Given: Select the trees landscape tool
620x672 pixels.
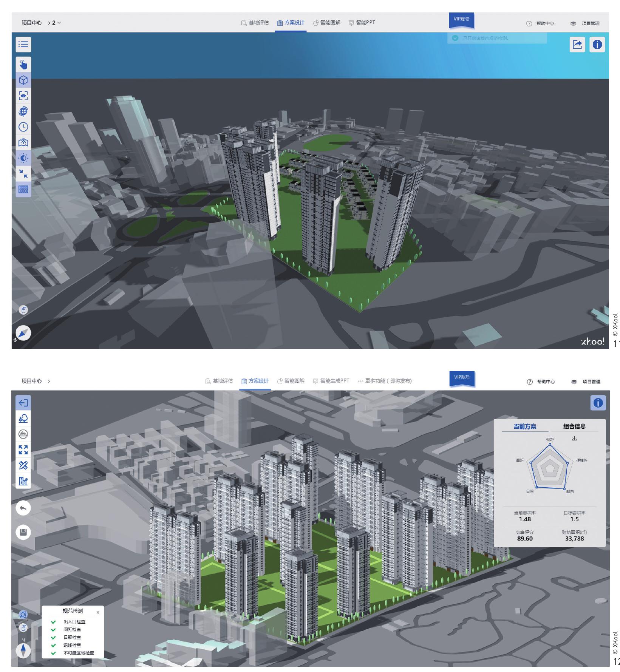Looking at the screenshot, I should [x=23, y=419].
